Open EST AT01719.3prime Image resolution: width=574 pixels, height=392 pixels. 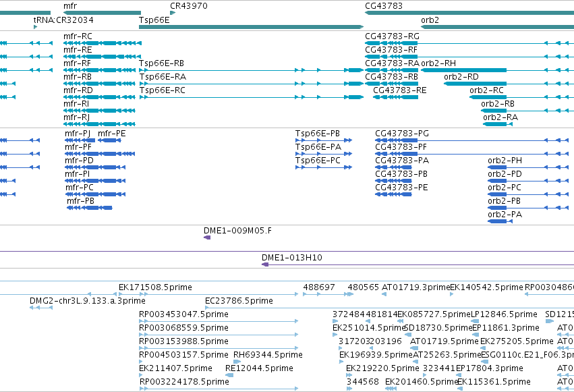[384, 294]
